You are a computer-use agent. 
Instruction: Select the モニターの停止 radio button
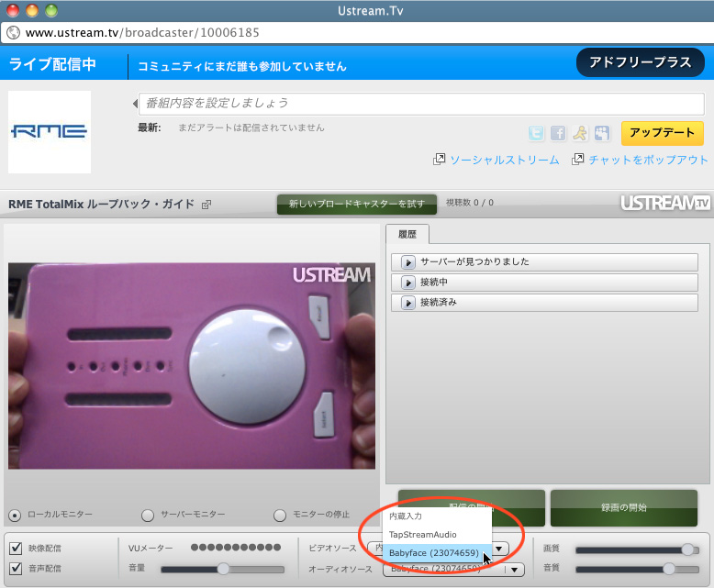280,515
